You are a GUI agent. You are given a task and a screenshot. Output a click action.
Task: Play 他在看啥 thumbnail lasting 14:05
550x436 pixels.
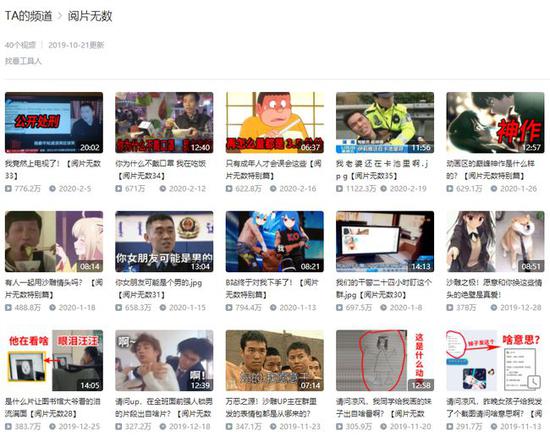[x=54, y=360]
